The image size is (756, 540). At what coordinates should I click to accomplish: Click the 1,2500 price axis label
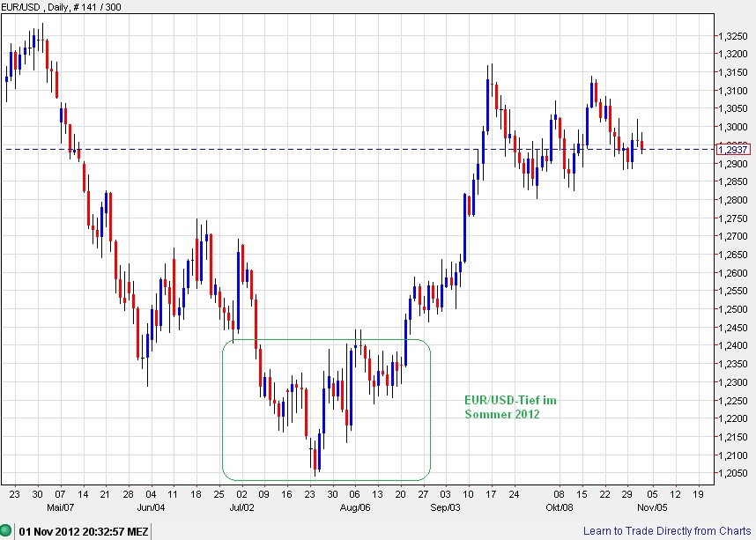733,309
